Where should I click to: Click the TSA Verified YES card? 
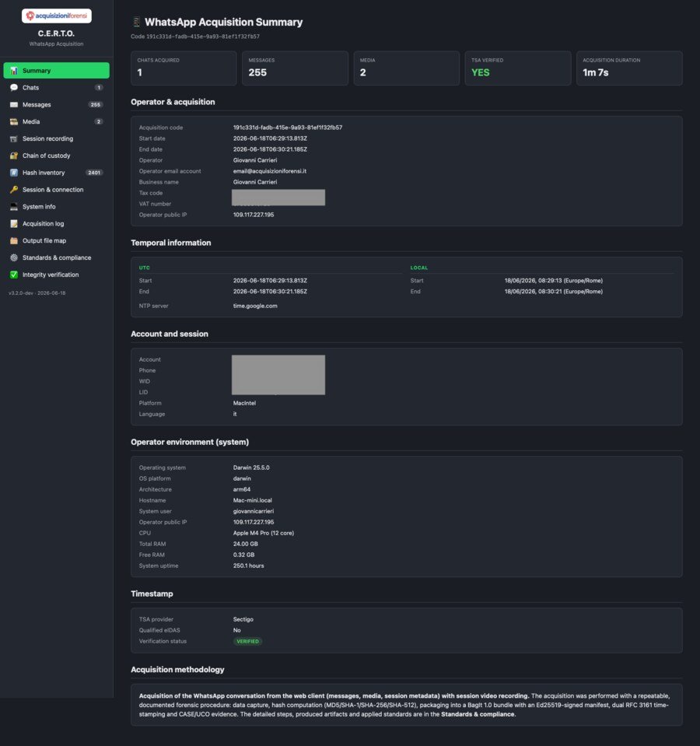pyautogui.click(x=518, y=68)
